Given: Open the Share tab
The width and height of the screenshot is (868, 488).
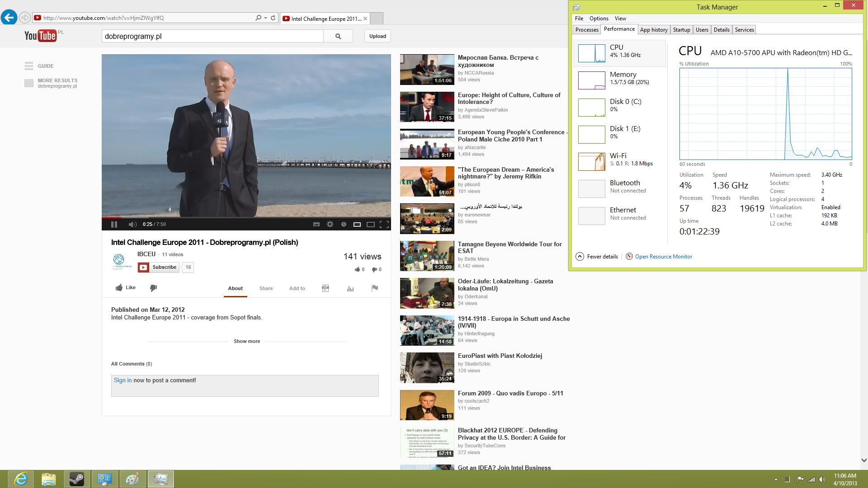Looking at the screenshot, I should [x=266, y=288].
